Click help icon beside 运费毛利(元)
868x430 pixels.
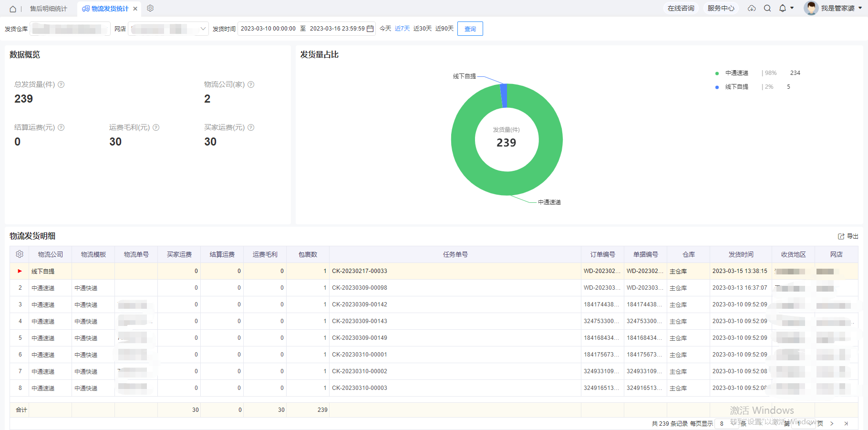[156, 127]
